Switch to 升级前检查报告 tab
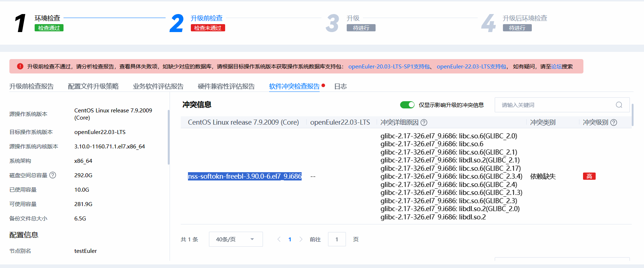 [x=31, y=86]
